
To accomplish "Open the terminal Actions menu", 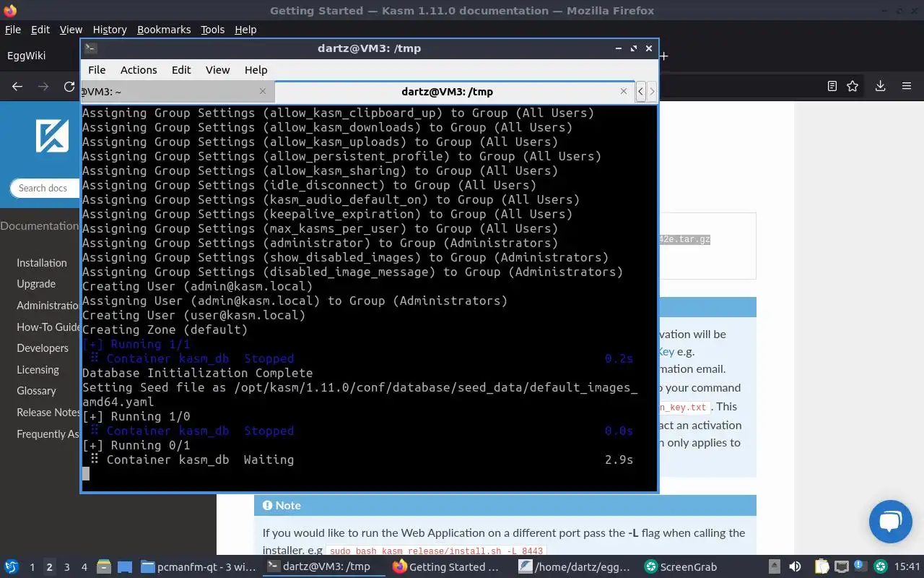I will (139, 70).
